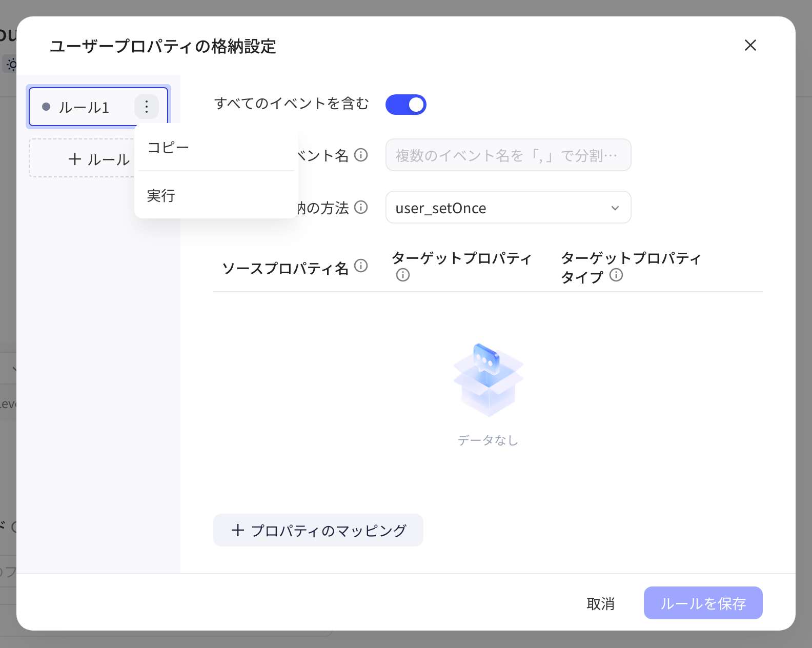Click the info icon under ターゲットプロパティ
812x648 pixels.
click(x=403, y=275)
